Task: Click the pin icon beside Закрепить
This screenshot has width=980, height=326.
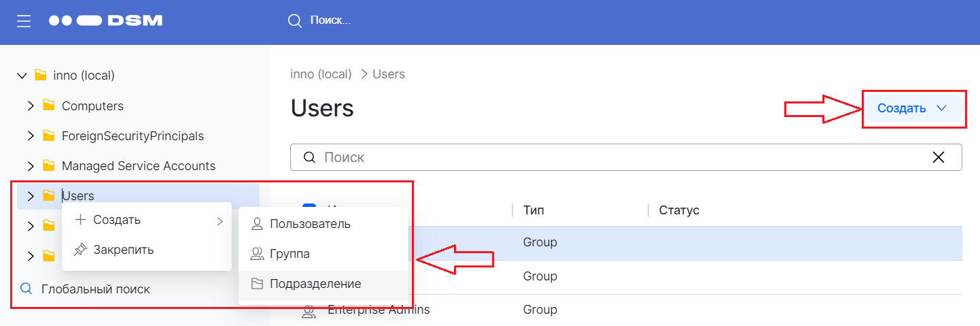Action: (x=80, y=250)
